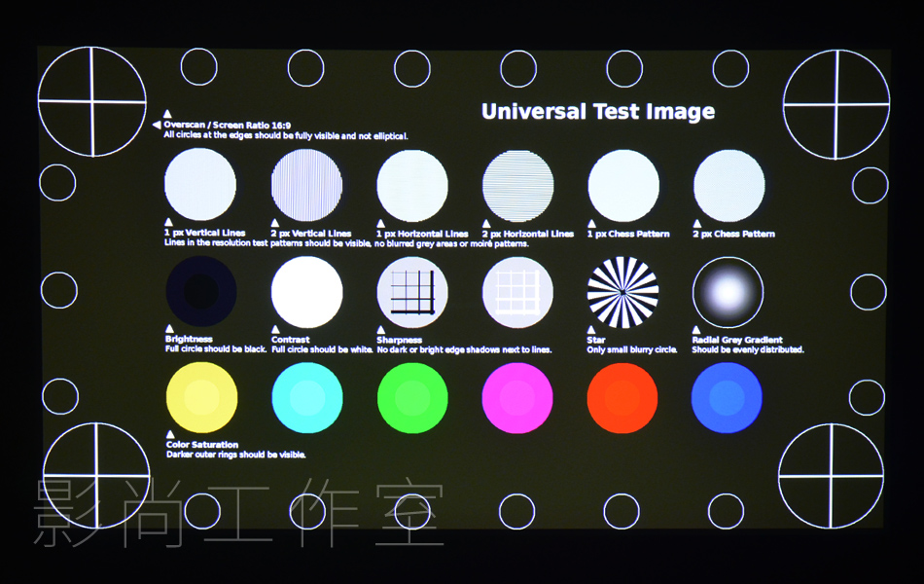Image resolution: width=924 pixels, height=584 pixels.
Task: Click the top-right crosshair corner circle
Action: pyautogui.click(x=836, y=104)
